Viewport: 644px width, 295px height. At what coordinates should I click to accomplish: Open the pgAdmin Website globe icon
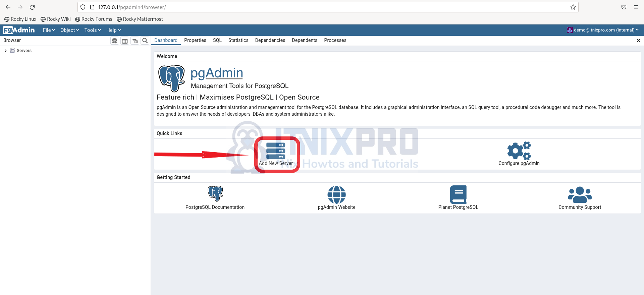[x=336, y=195]
